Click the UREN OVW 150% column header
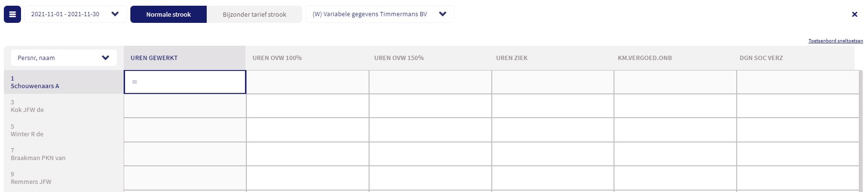This screenshot has width=868, height=192. click(x=399, y=58)
